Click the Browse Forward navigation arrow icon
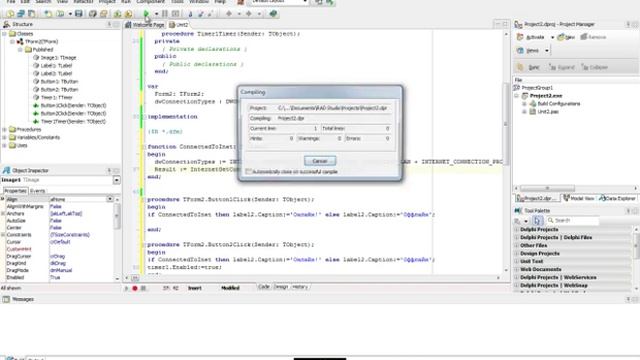The width and height of the screenshot is (640, 360). pos(249,13)
